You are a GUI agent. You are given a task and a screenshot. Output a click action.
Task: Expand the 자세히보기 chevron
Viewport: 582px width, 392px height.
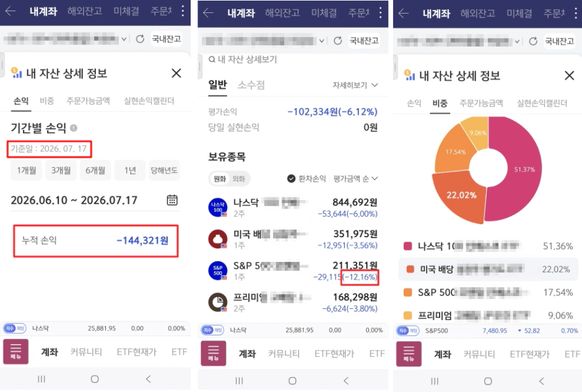tap(375, 85)
